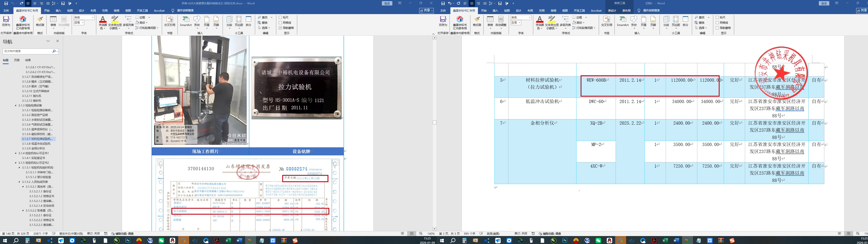Viewport: 868px width, 244px height.
Task: Go to heading 3.1.3.8 低温冲击试验机
Action: tap(36, 144)
